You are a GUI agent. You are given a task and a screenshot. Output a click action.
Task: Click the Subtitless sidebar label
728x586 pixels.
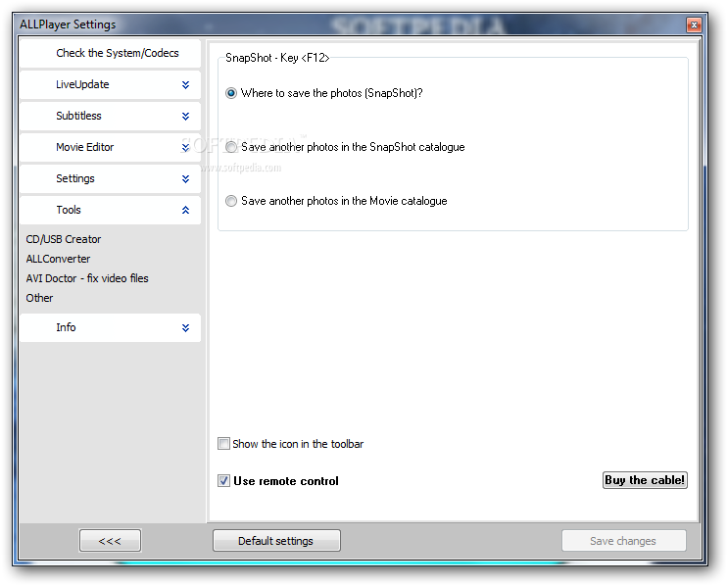pyautogui.click(x=78, y=116)
